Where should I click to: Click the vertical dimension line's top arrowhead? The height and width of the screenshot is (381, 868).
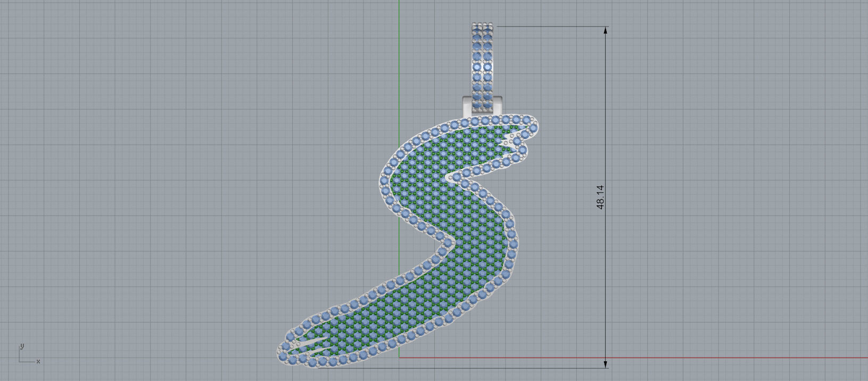(605, 31)
